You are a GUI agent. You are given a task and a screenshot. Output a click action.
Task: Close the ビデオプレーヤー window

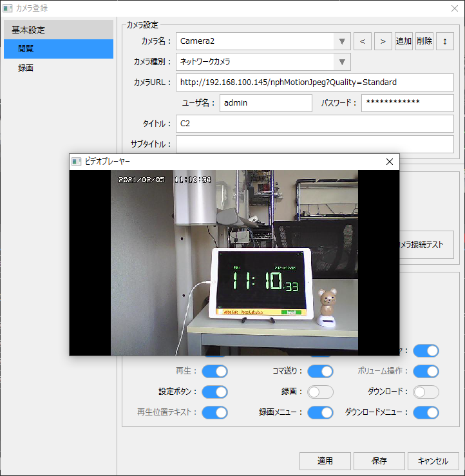[x=389, y=162]
